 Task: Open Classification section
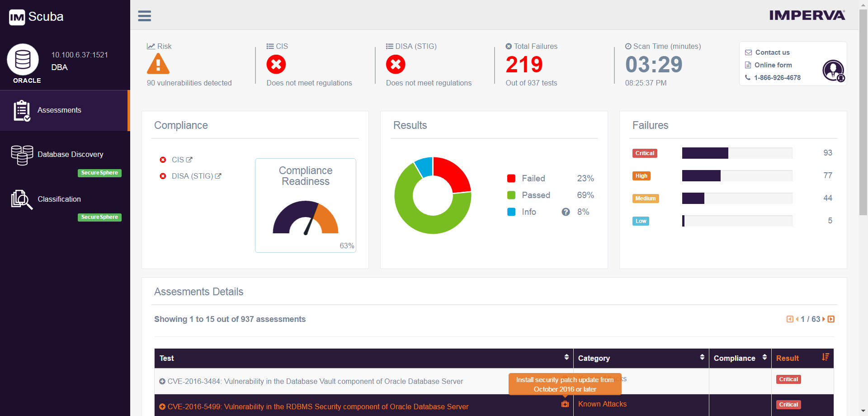click(x=59, y=199)
